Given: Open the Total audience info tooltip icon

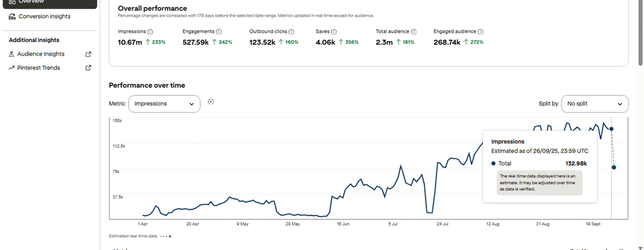Looking at the screenshot, I should [413, 32].
